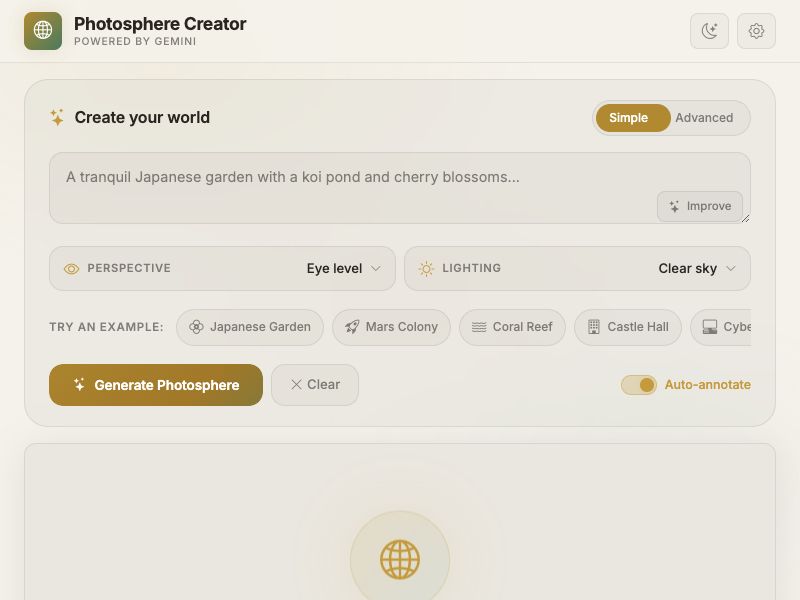
Task: Click the eye icon in the Perspective selector
Action: click(x=71, y=268)
